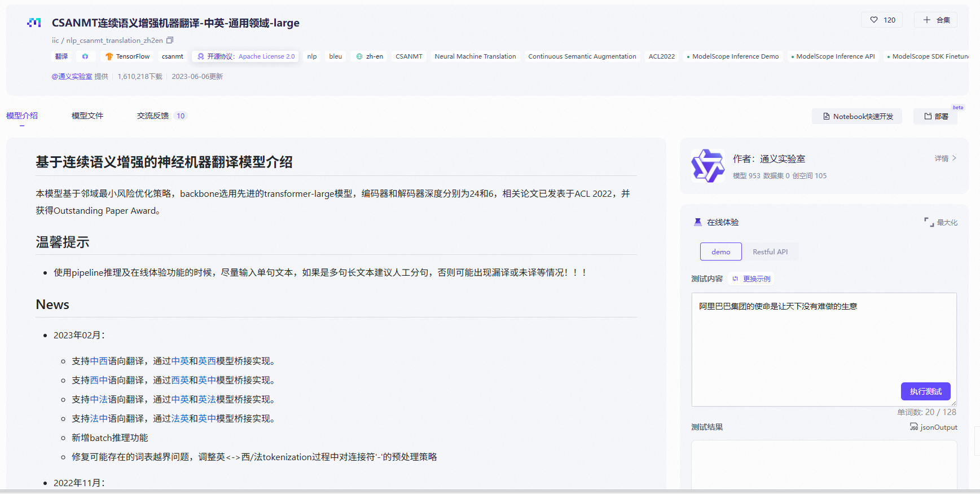Viewport: 980px width, 494px height.
Task: Click the 翻译 tag
Action: (61, 56)
